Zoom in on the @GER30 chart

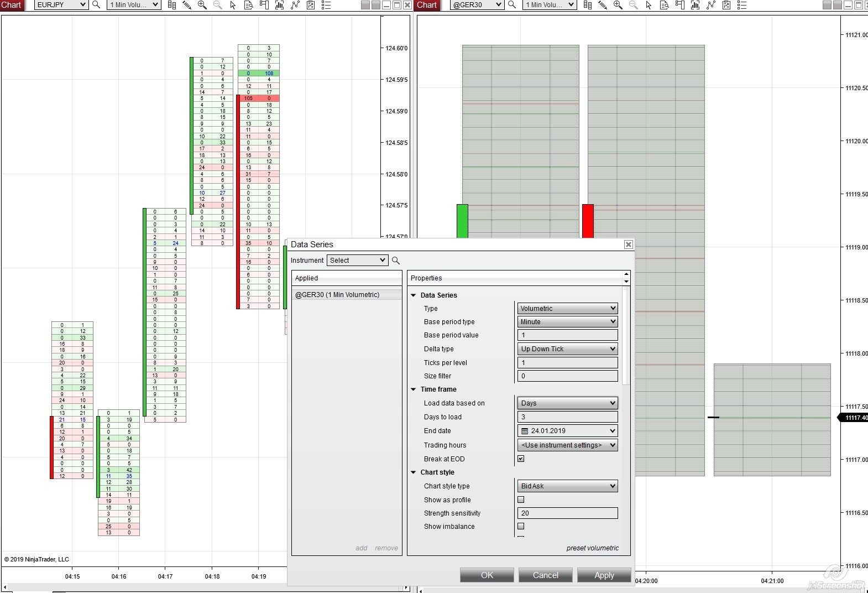pyautogui.click(x=618, y=5)
